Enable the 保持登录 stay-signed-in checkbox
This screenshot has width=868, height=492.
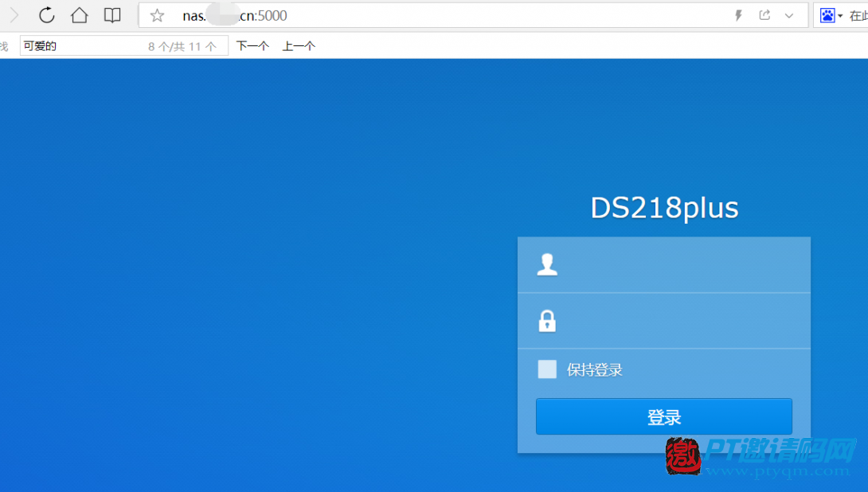coord(547,369)
